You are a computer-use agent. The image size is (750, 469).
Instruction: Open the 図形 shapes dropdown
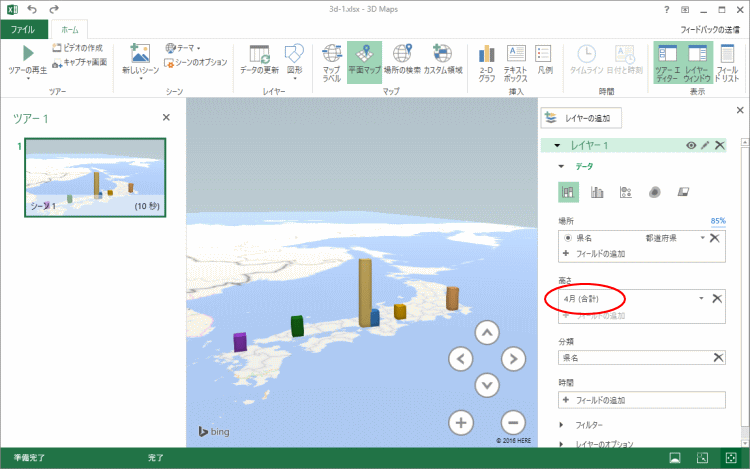(295, 61)
